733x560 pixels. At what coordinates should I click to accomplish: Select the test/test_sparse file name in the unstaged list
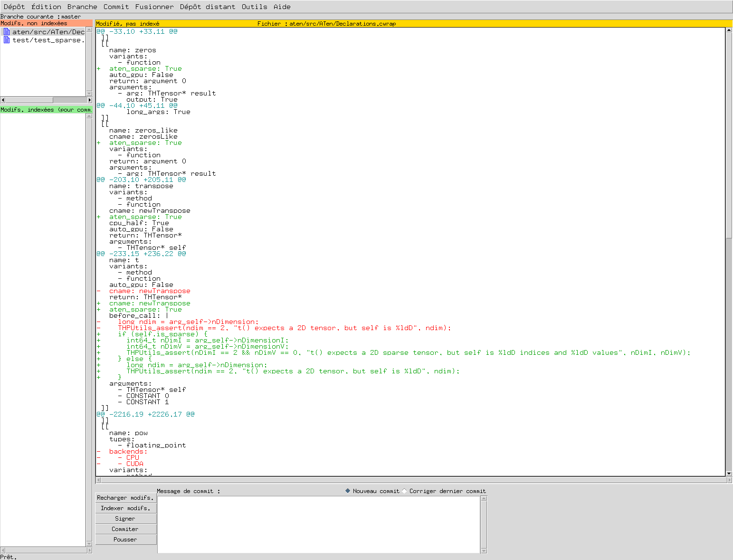(x=48, y=40)
